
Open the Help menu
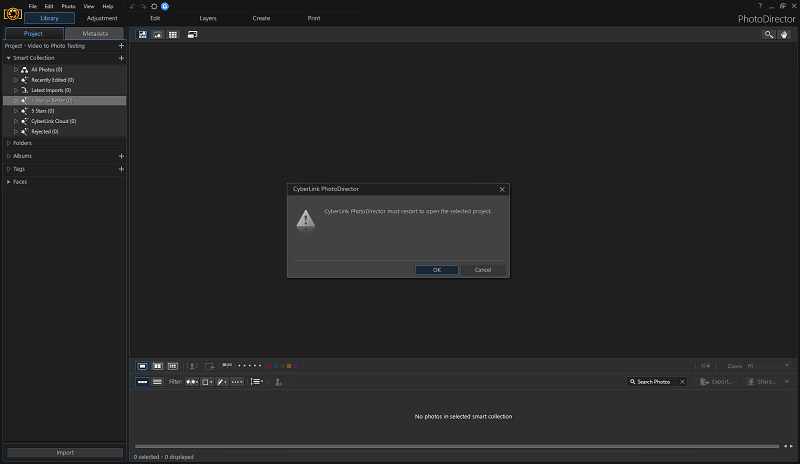(108, 7)
